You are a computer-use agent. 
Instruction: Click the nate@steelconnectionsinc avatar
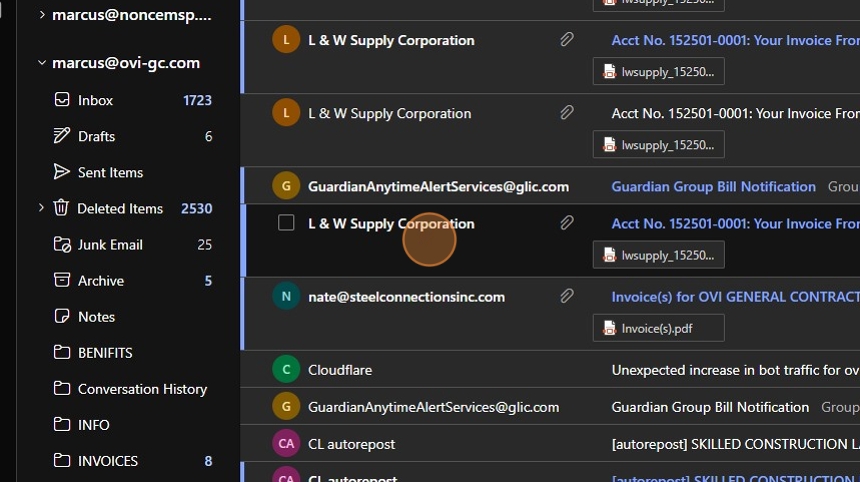(x=286, y=296)
